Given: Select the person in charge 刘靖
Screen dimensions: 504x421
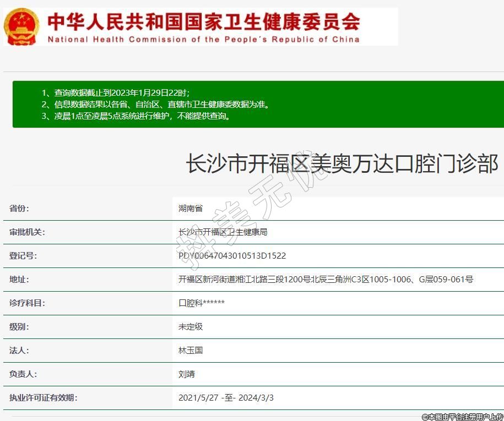Looking at the screenshot, I should 187,374.
